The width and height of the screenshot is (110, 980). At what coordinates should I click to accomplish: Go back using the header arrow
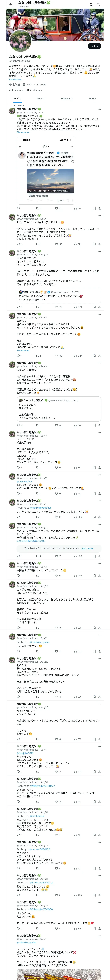[11, 4]
